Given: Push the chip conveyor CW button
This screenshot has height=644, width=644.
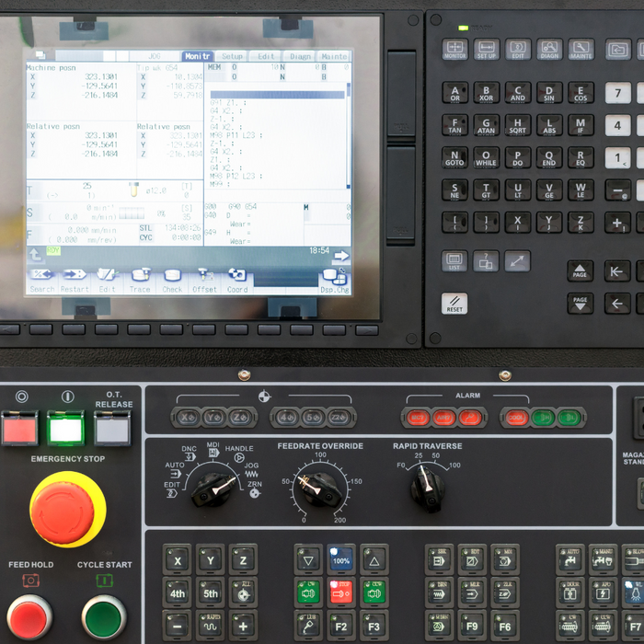Looking at the screenshot, I should (x=570, y=625).
